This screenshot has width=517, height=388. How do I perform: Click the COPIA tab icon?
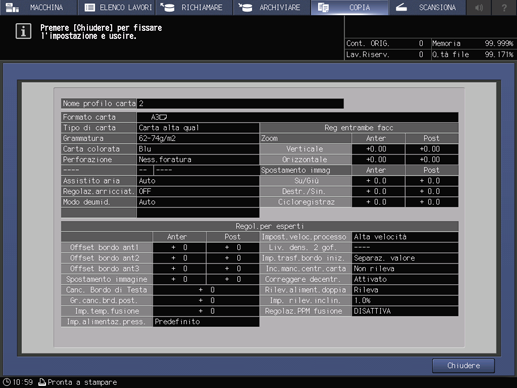[323, 7]
